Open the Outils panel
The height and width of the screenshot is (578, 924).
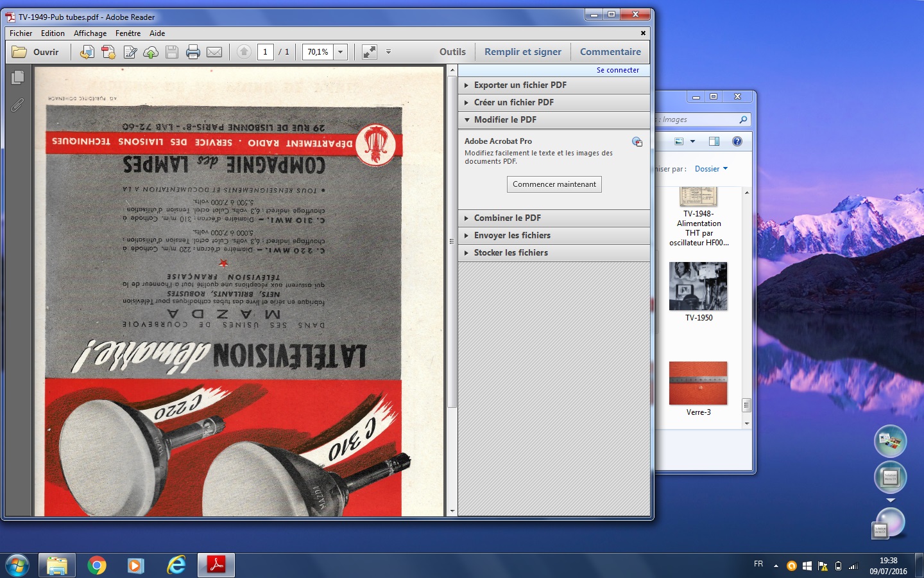452,52
